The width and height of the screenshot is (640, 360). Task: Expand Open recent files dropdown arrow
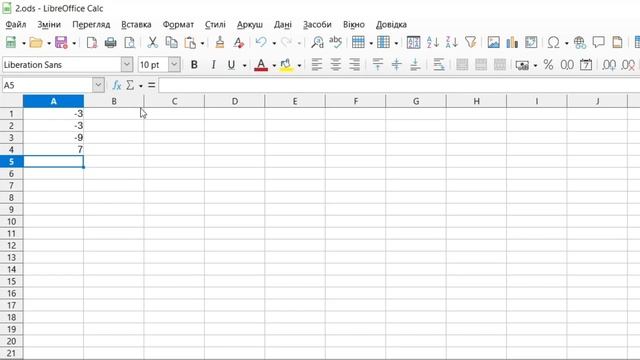click(x=49, y=42)
